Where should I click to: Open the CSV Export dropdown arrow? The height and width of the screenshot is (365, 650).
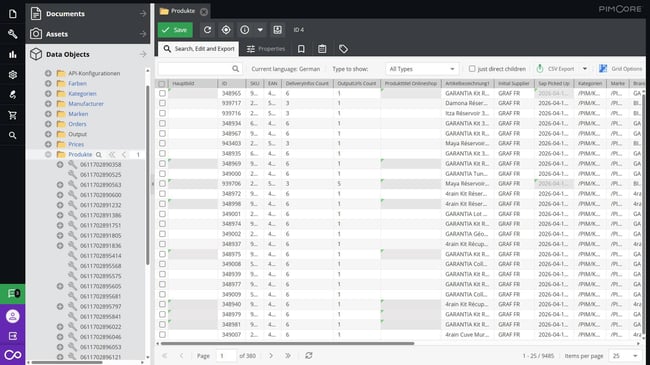pyautogui.click(x=585, y=69)
